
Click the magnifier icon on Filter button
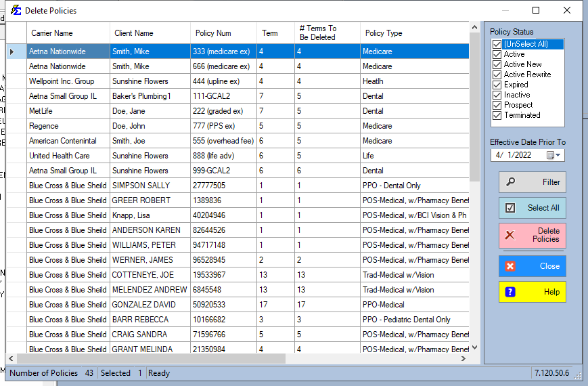510,182
